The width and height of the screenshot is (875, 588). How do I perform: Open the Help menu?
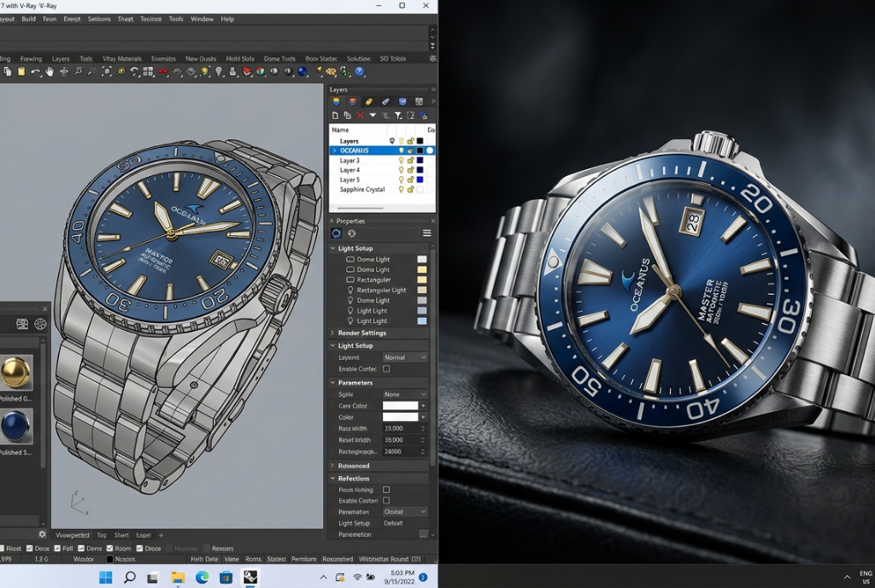point(227,19)
